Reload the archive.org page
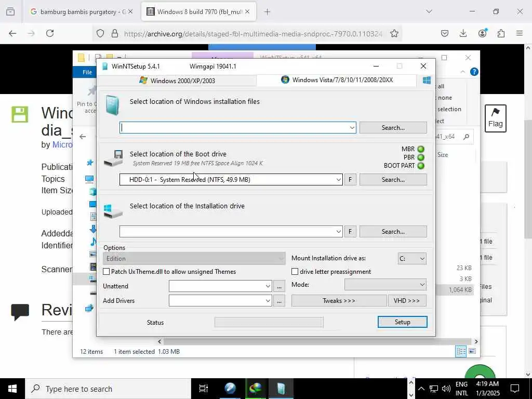The width and height of the screenshot is (532, 399). pyautogui.click(x=50, y=33)
